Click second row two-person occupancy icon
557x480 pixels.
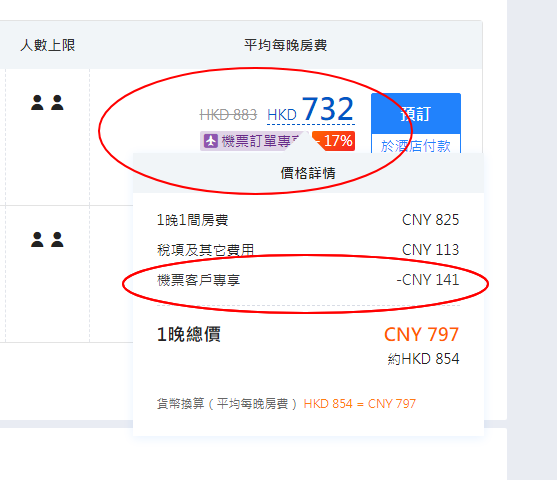(x=47, y=239)
